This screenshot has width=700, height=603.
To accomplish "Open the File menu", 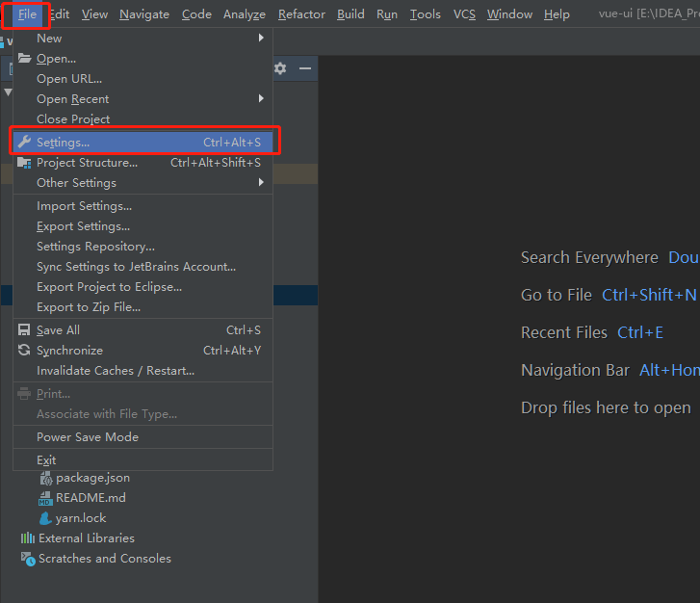I will (27, 14).
